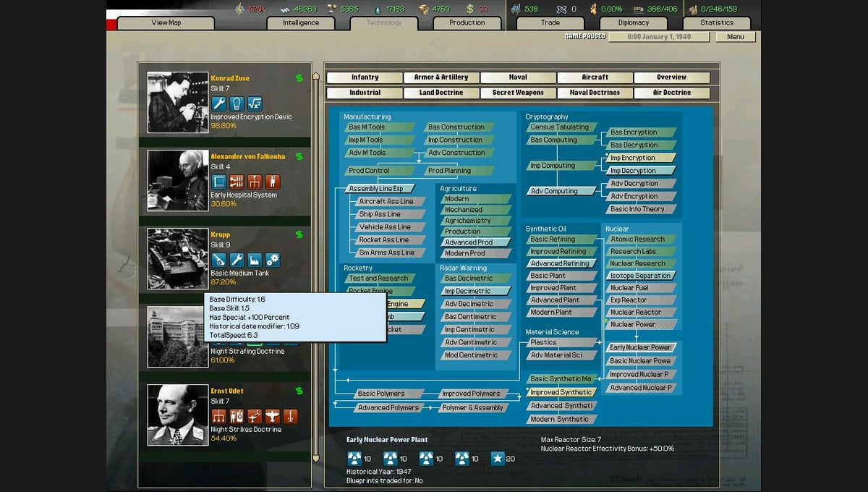Click the View Map button
The image size is (868, 492).
point(166,23)
